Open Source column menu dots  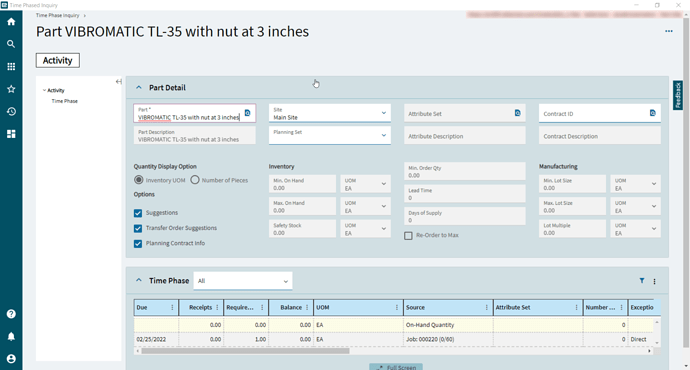click(487, 308)
